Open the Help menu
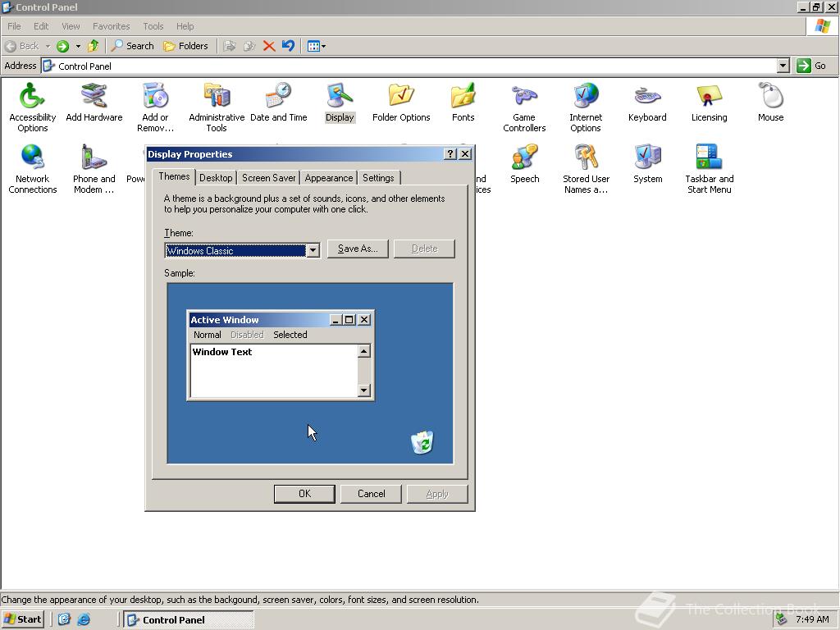 (x=185, y=26)
